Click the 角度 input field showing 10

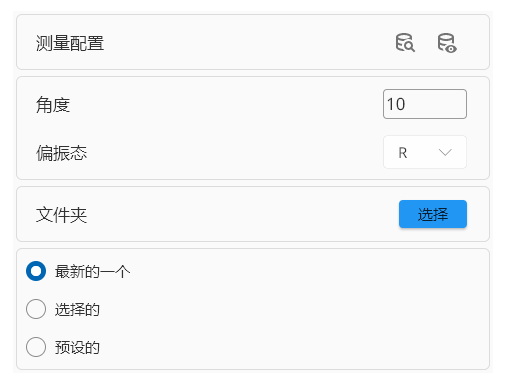click(x=425, y=104)
